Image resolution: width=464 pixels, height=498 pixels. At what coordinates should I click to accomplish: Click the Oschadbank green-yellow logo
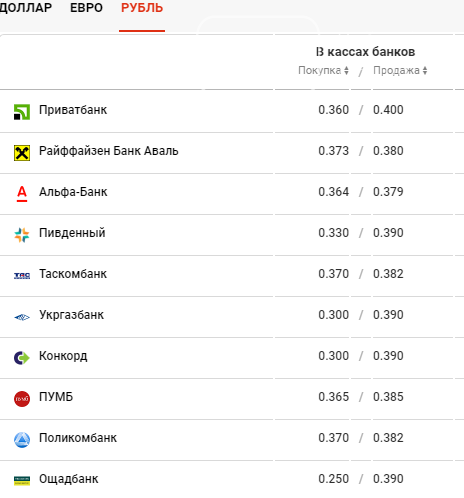coord(22,481)
